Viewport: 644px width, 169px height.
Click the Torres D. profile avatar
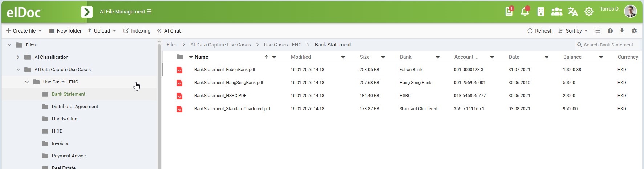631,11
